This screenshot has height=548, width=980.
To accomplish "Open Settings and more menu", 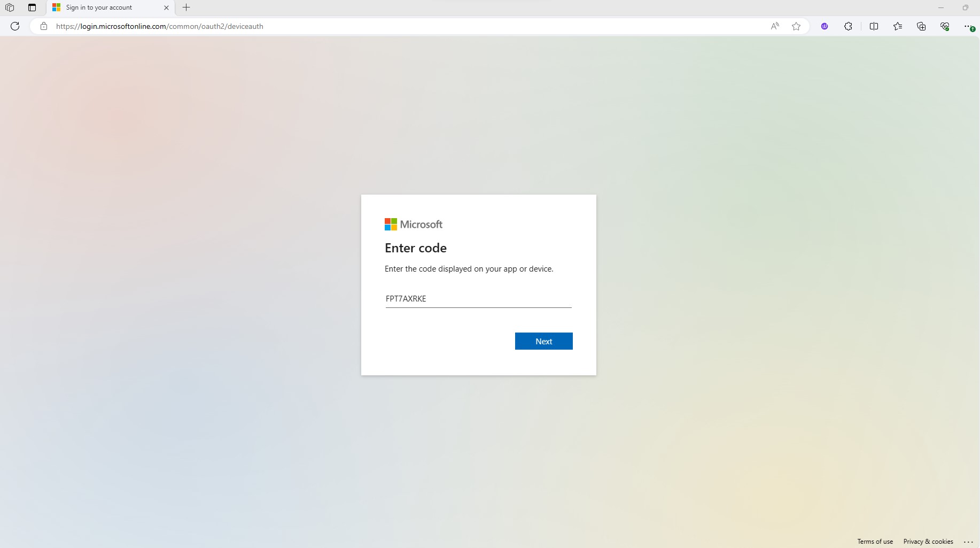I will coord(969,26).
